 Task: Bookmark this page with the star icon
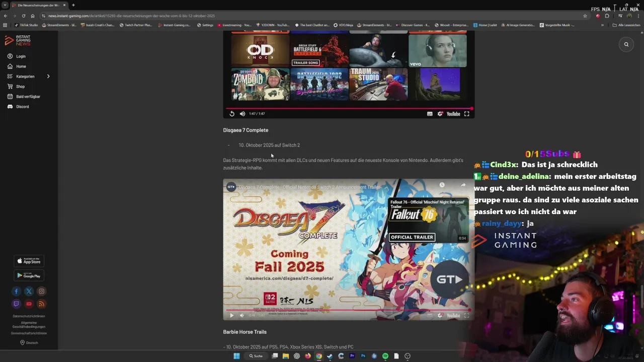(585, 16)
